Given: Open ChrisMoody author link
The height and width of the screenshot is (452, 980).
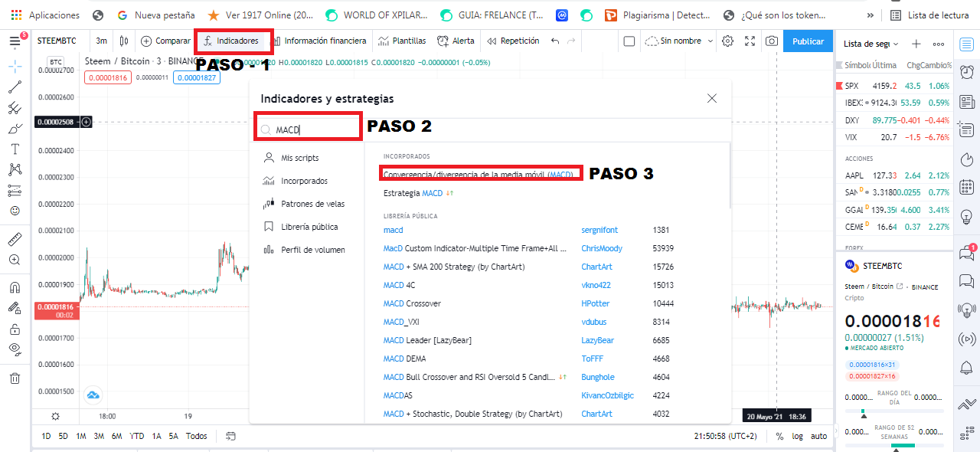Looking at the screenshot, I should coord(602,248).
